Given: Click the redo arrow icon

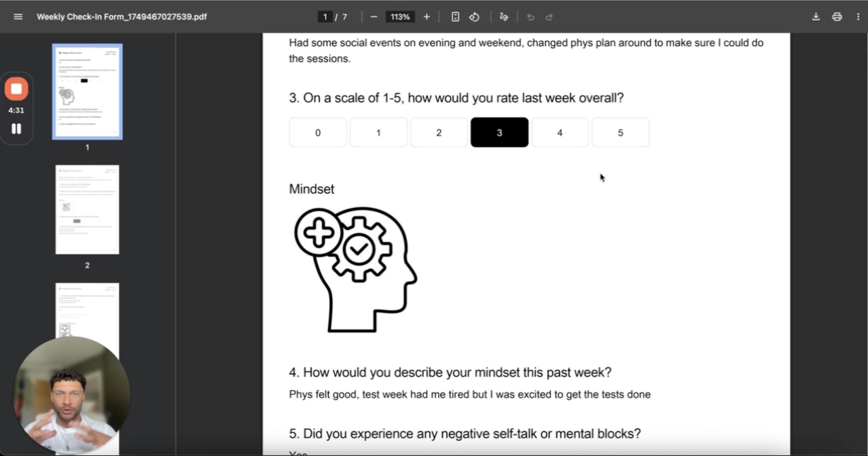Looking at the screenshot, I should 549,17.
